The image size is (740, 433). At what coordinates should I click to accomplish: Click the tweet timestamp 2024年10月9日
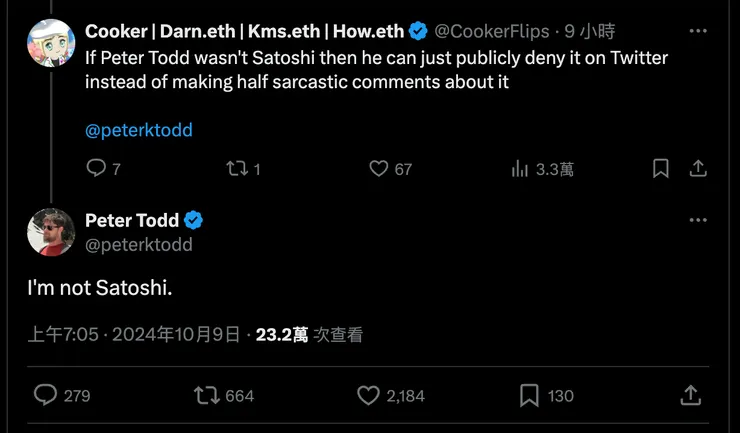coord(176,334)
